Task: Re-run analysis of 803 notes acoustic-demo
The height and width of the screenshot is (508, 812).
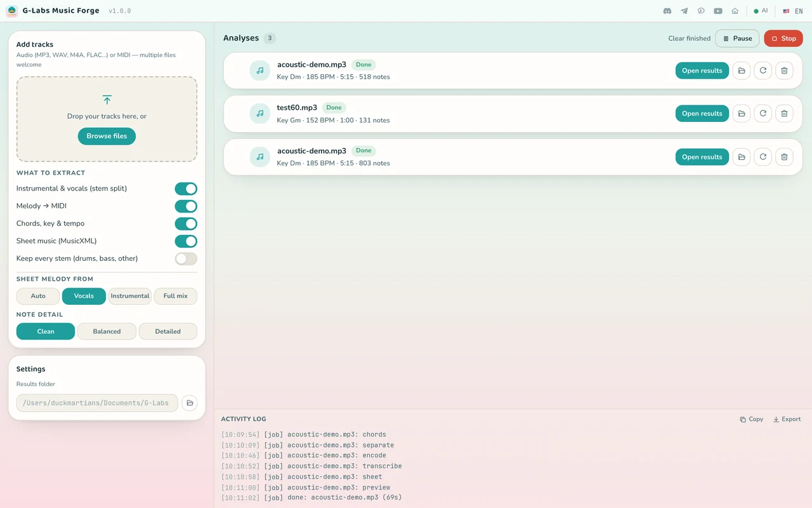Action: pyautogui.click(x=763, y=157)
